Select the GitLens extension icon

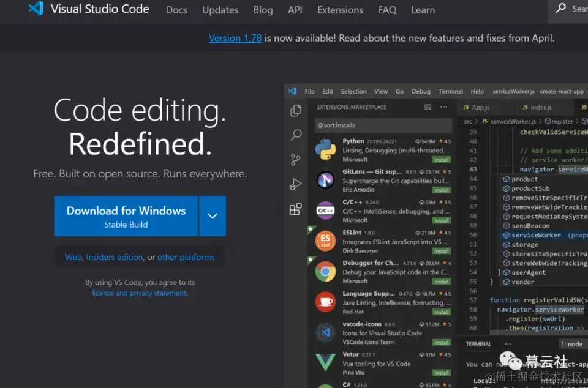tap(325, 180)
